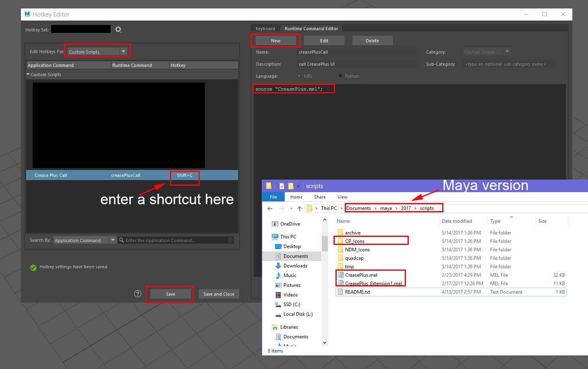
Task: Open the Home ribbon tab
Action: 296,197
